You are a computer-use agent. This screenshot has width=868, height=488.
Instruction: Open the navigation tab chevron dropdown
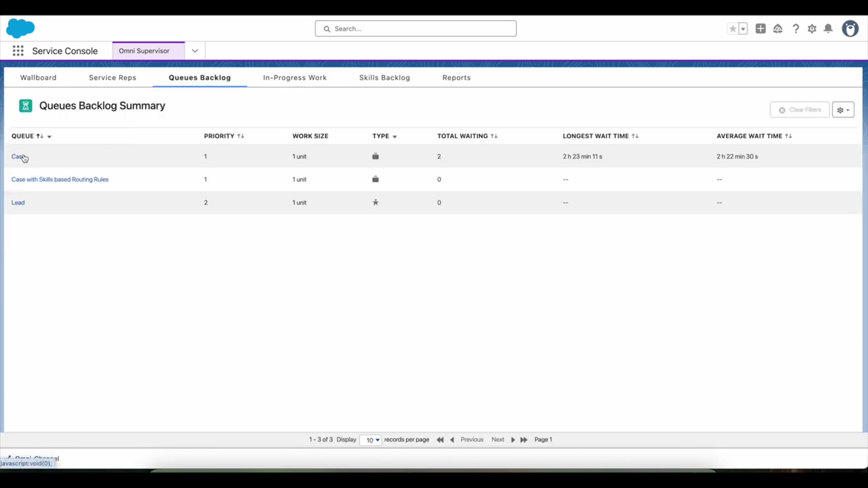(x=195, y=51)
